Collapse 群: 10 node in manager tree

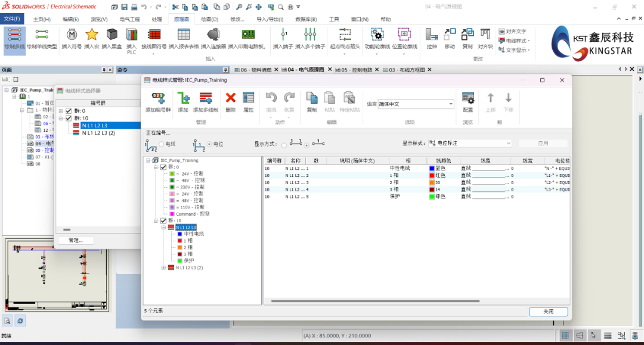coord(156,220)
